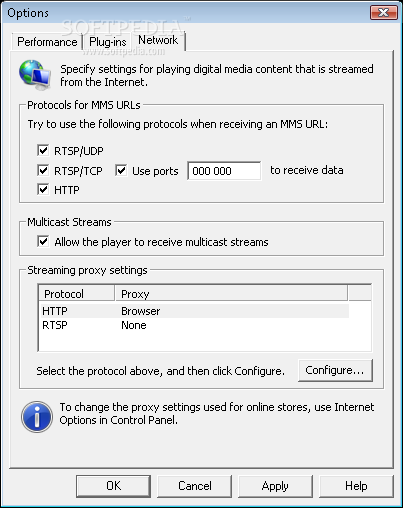Click the Browser proxy value for HTTP
The width and height of the screenshot is (403, 508).
141,311
